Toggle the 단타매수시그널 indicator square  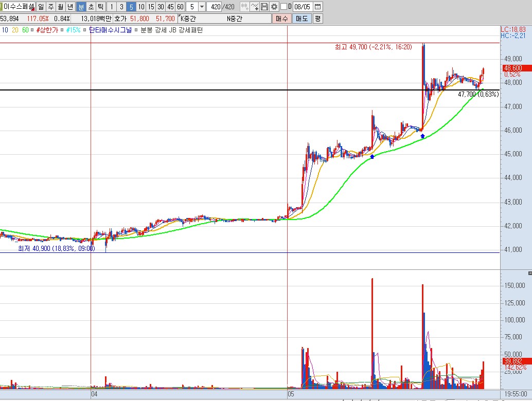(x=85, y=30)
